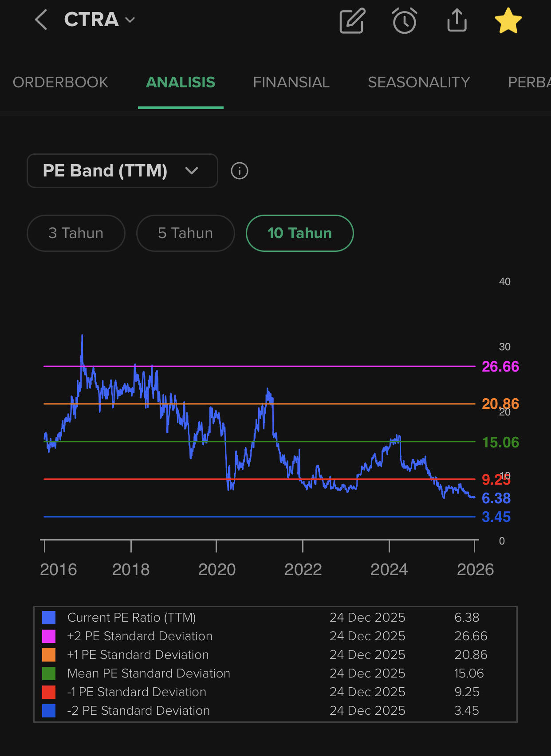The width and height of the screenshot is (551, 756).
Task: Switch to the ORDERBOOK tab
Action: [x=60, y=82]
